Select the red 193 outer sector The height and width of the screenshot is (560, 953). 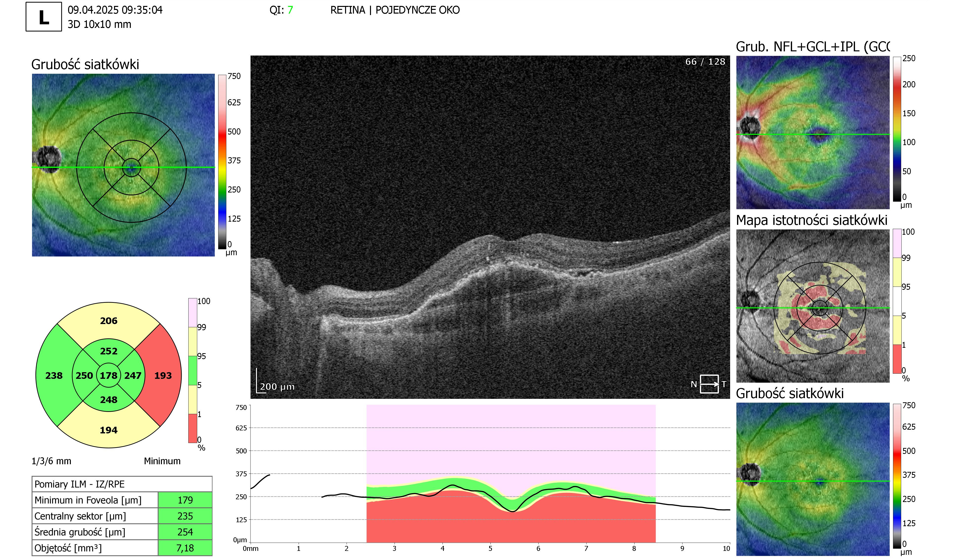click(163, 375)
